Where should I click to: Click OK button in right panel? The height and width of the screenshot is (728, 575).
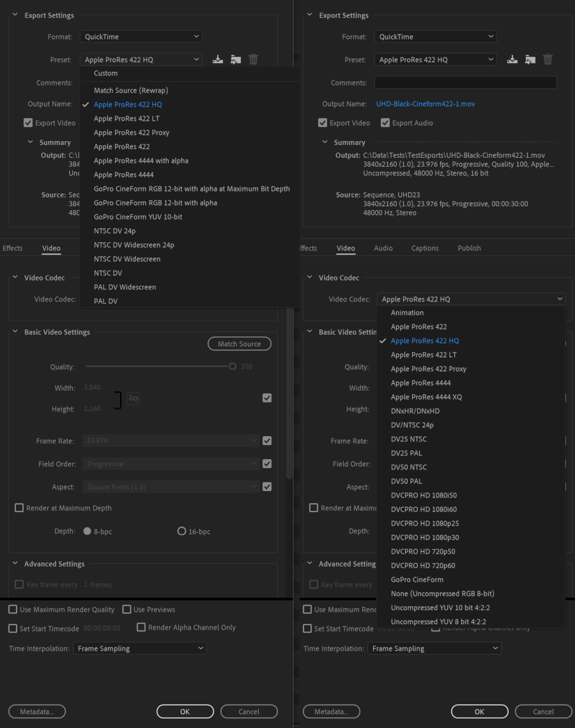pos(479,712)
